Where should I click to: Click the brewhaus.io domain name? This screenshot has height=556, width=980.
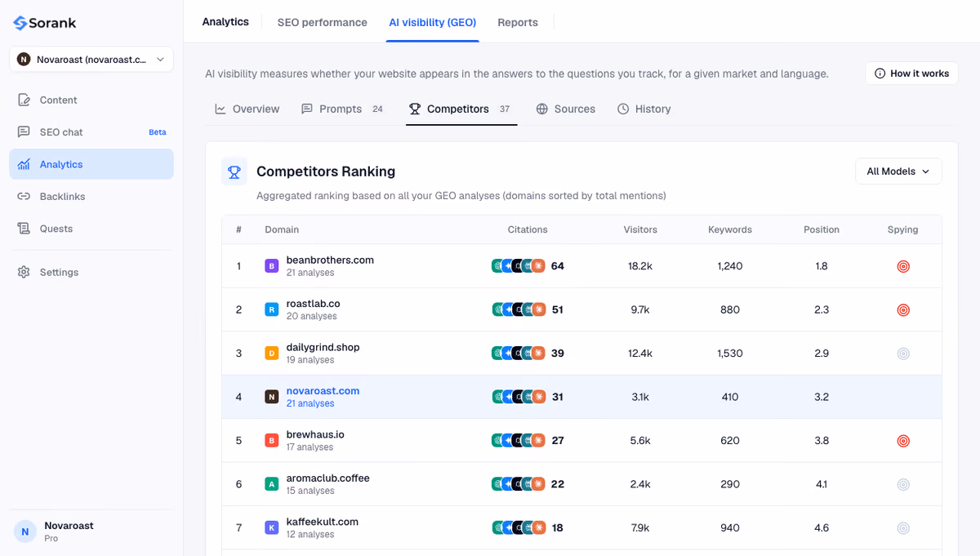pos(315,434)
